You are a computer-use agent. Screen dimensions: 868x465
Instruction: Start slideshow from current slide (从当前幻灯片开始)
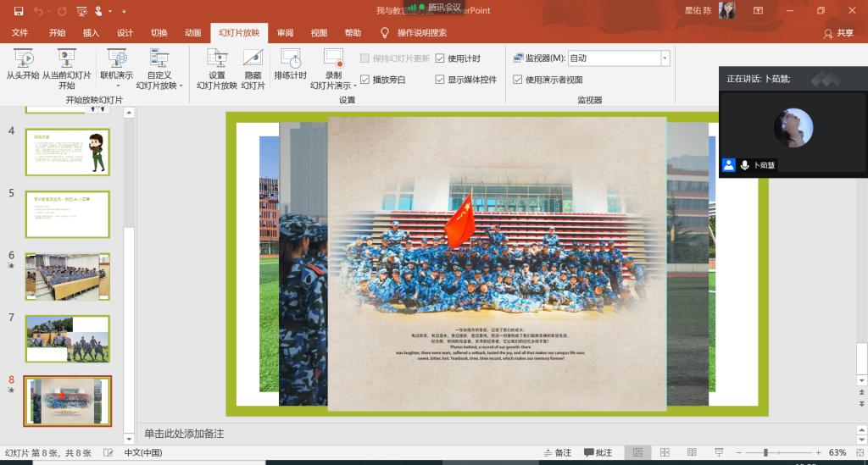click(x=66, y=66)
